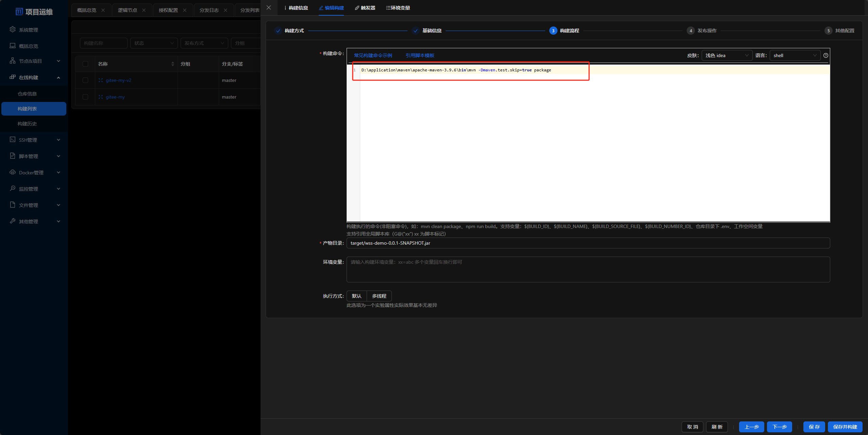The height and width of the screenshot is (435, 868).
Task: Open the 皮肤 theme dropdown showing 浅色 idea
Action: pos(727,55)
